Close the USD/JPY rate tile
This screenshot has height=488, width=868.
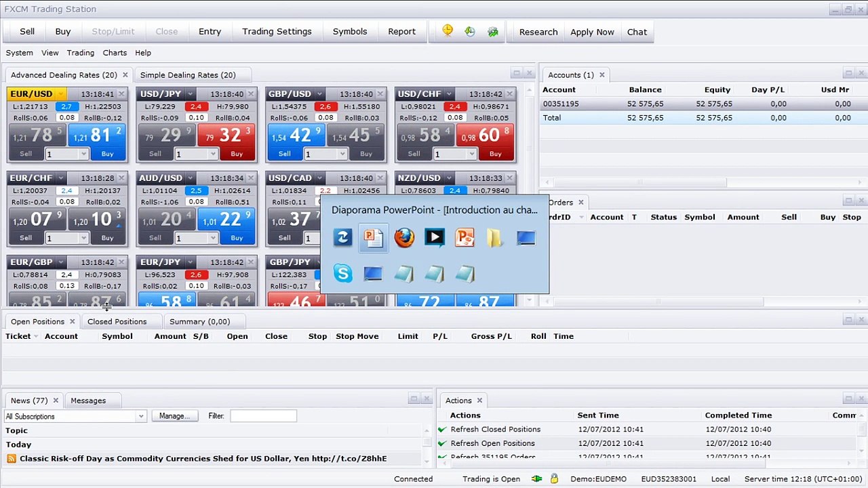250,94
